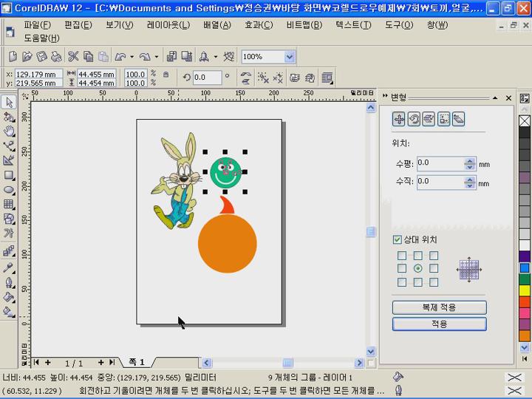Switch to the 쪽 1 page tab
The width and height of the screenshot is (532, 399).
pos(137,362)
